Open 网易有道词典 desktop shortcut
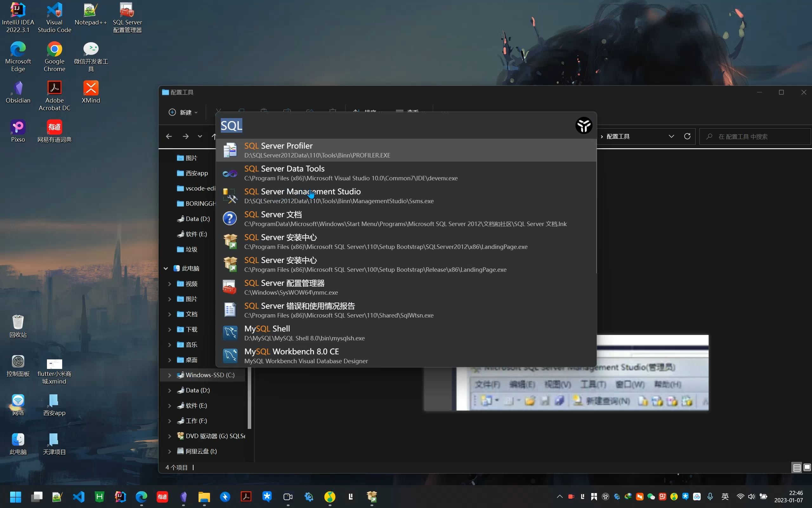Screen dimensions: 812x508 click(x=54, y=131)
